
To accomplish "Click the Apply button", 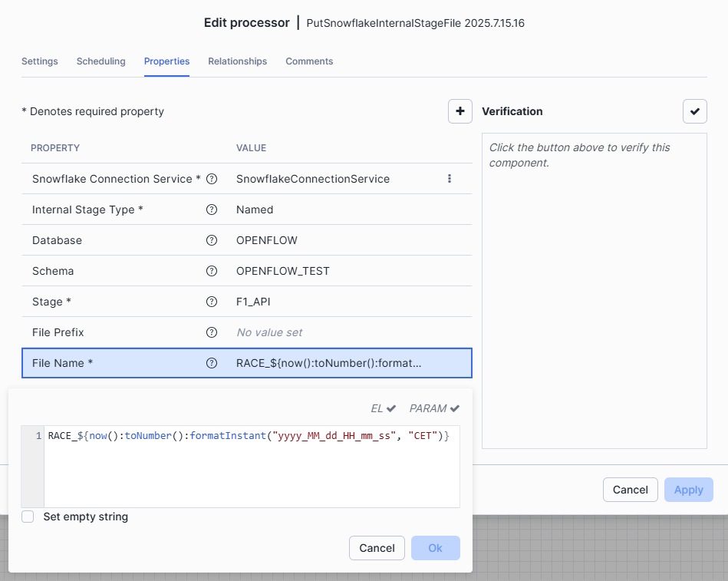I will pyautogui.click(x=688, y=490).
